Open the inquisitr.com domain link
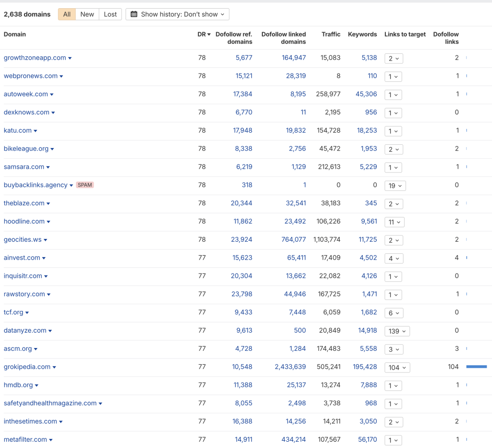This screenshot has width=492, height=448. tap(23, 276)
